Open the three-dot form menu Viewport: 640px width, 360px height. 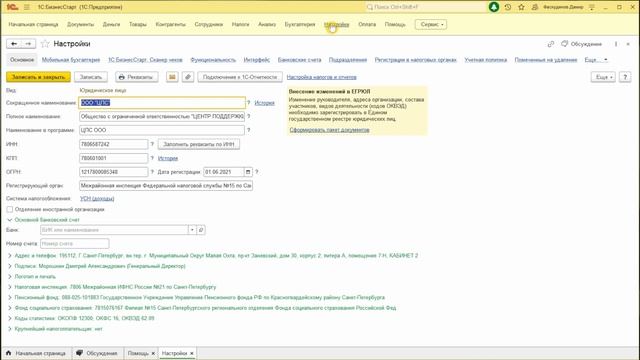[x=616, y=44]
